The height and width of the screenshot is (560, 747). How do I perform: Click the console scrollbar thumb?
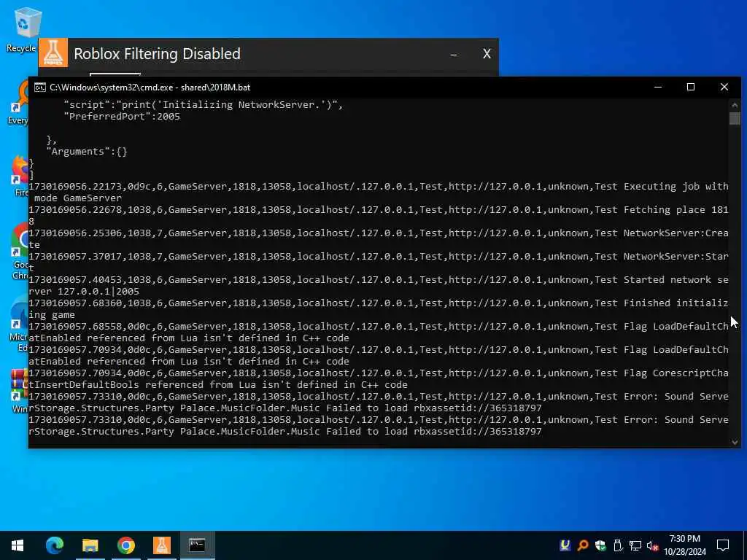click(x=735, y=118)
